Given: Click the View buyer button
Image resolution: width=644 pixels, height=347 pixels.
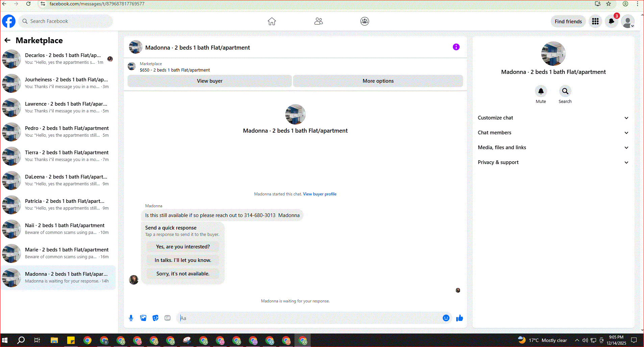Looking at the screenshot, I should pos(210,81).
